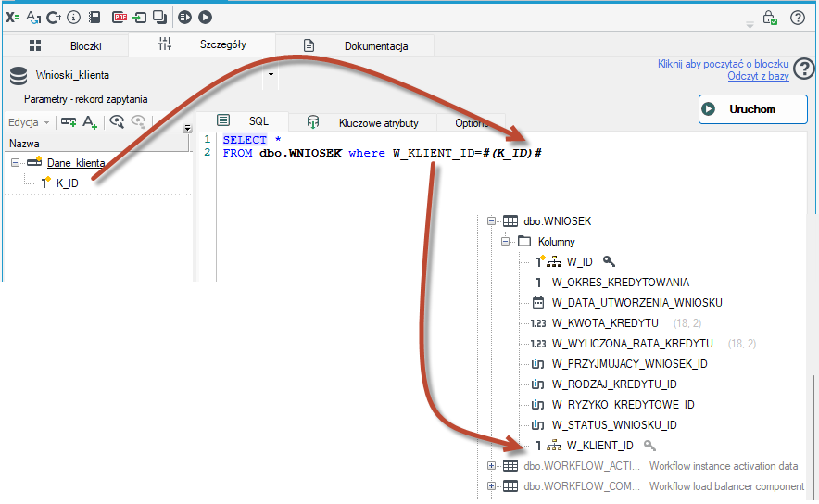Click the play icon in top toolbar
This screenshot has width=819, height=504.
206,18
